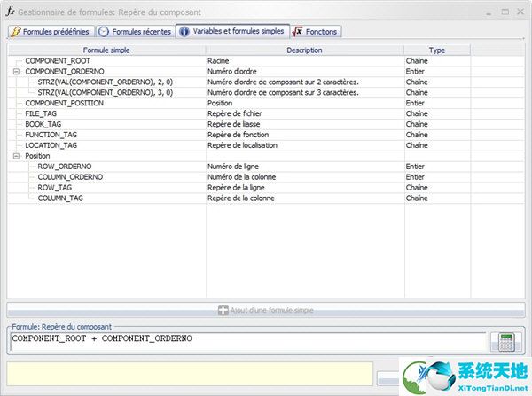Open the Formules prédéfinies tab
532x396 pixels.
pos(51,32)
